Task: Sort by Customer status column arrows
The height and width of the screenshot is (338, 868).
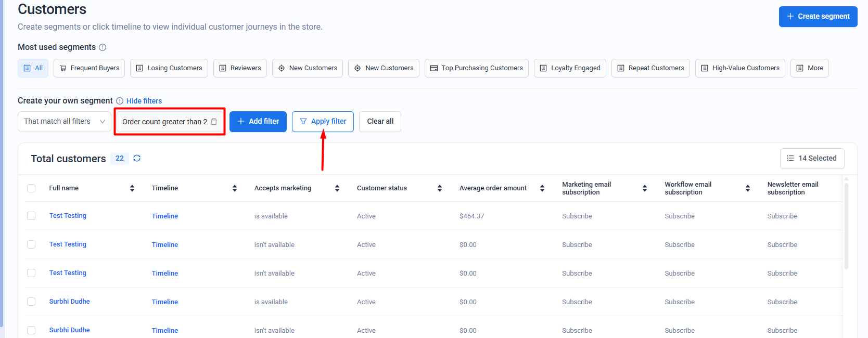Action: 440,188
